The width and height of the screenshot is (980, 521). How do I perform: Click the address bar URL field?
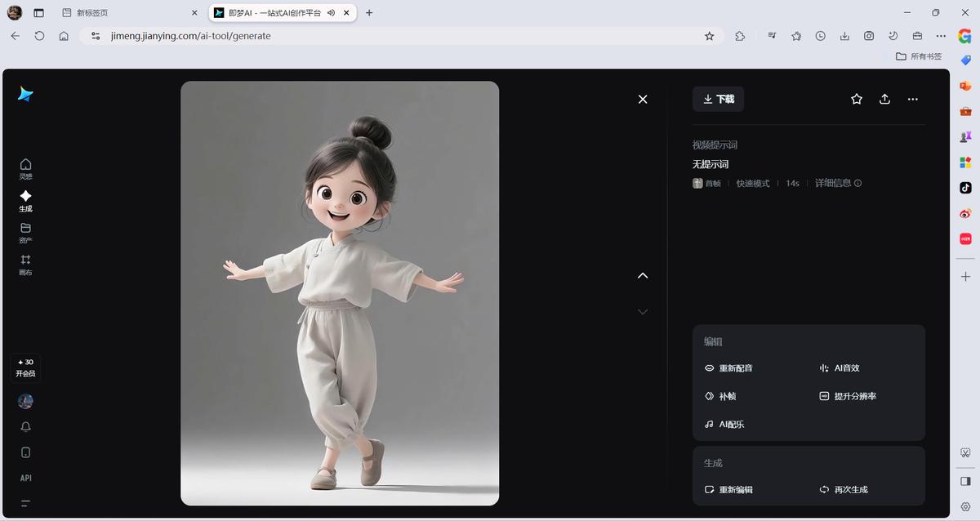[x=402, y=36]
